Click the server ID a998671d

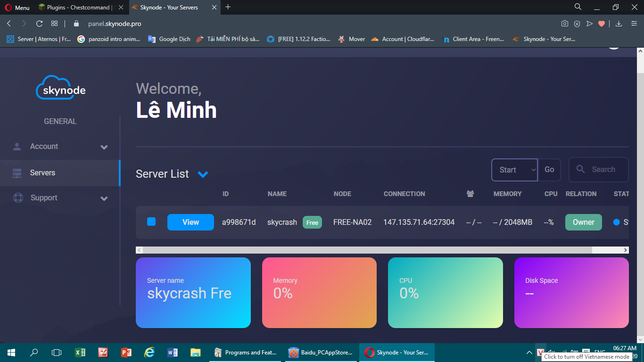pos(239,222)
